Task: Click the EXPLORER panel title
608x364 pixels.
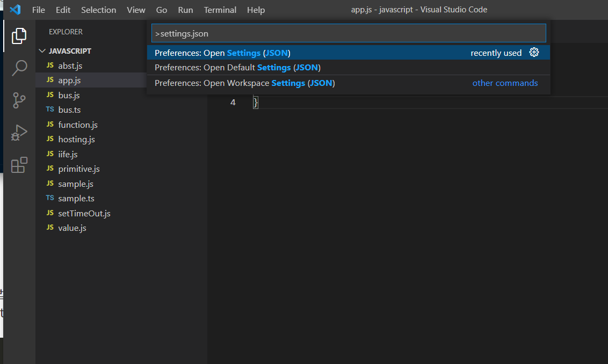Action: tap(66, 32)
